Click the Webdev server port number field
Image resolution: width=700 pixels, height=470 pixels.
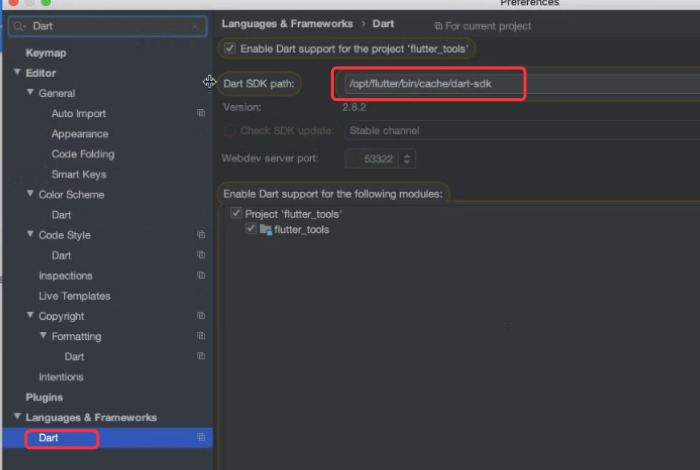(373, 159)
